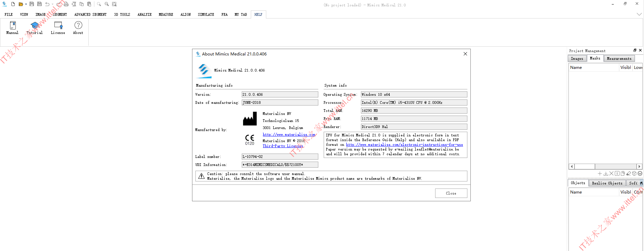The width and height of the screenshot is (644, 251).
Task: Switch to the IMAGE ribbon tab
Action: 41,14
